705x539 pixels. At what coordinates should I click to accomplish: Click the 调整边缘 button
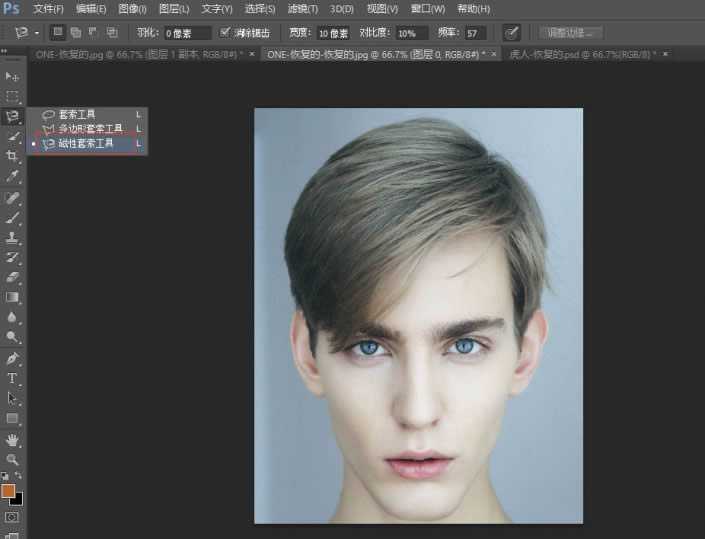pos(570,33)
